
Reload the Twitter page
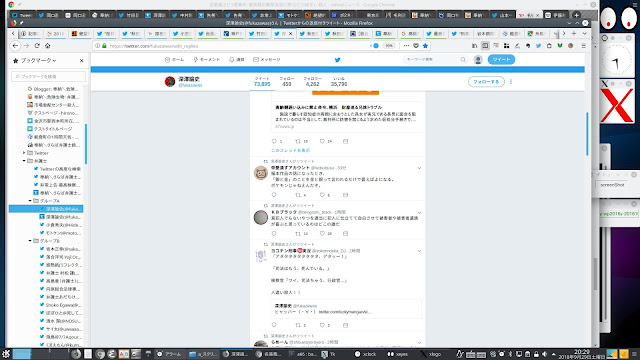coord(37,46)
